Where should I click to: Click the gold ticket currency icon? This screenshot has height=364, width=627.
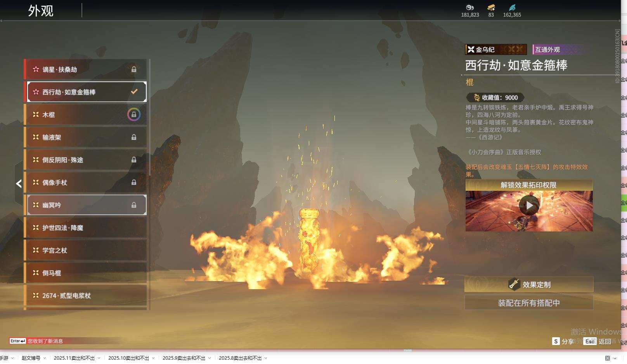coord(491,7)
